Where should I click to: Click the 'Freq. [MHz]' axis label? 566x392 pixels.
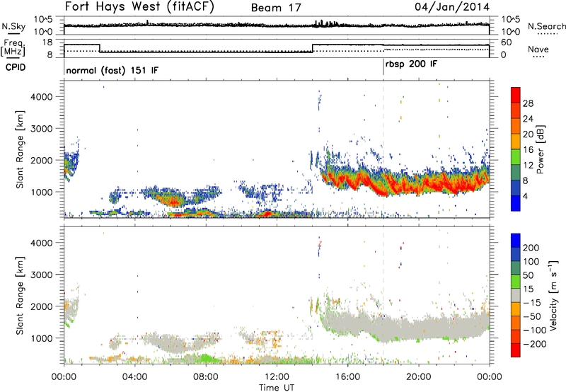pos(13,48)
